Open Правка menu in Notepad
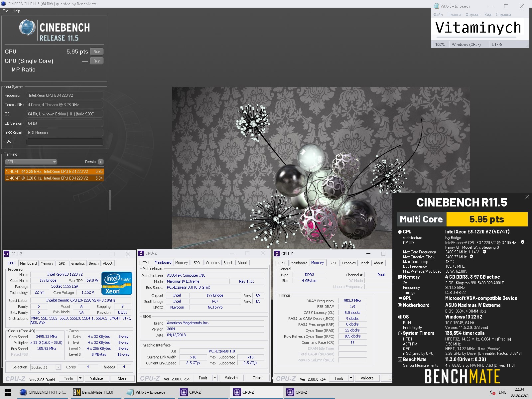Image resolution: width=532 pixels, height=399 pixels. (454, 15)
